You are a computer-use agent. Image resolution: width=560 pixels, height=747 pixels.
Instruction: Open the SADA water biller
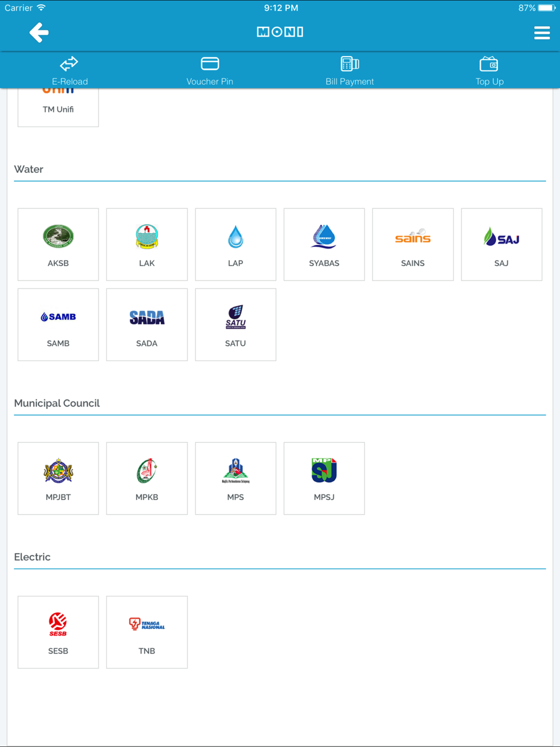147,325
